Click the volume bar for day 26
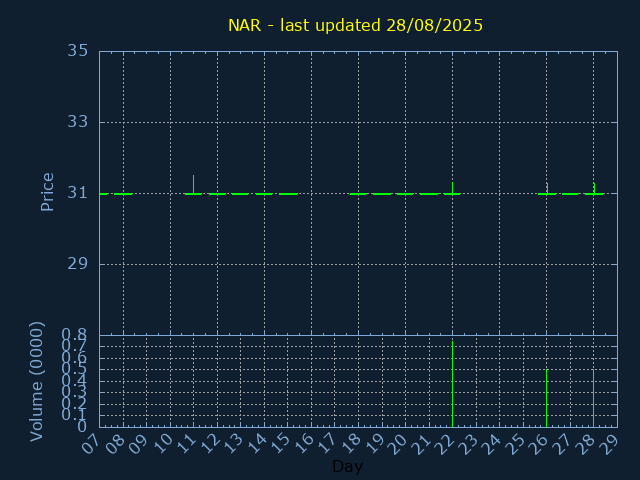Viewport: 640px width, 480px height. 546,398
